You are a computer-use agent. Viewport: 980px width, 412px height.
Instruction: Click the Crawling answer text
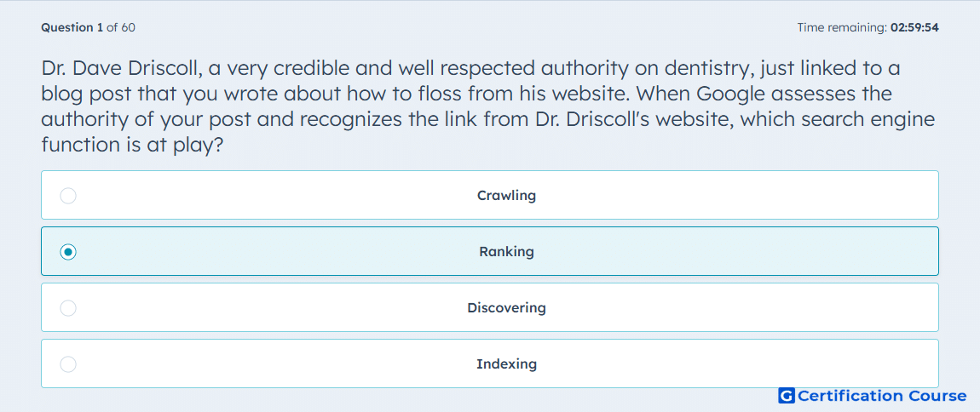point(506,196)
